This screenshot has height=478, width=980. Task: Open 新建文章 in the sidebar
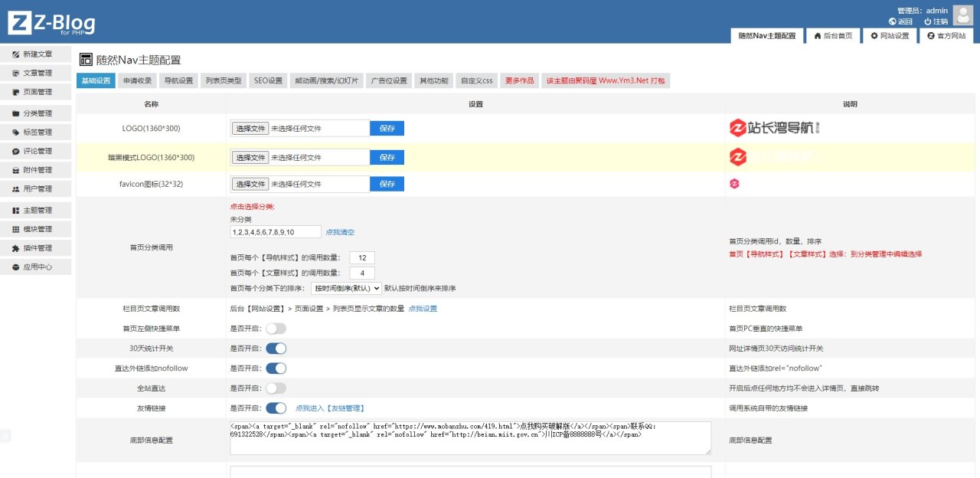36,54
